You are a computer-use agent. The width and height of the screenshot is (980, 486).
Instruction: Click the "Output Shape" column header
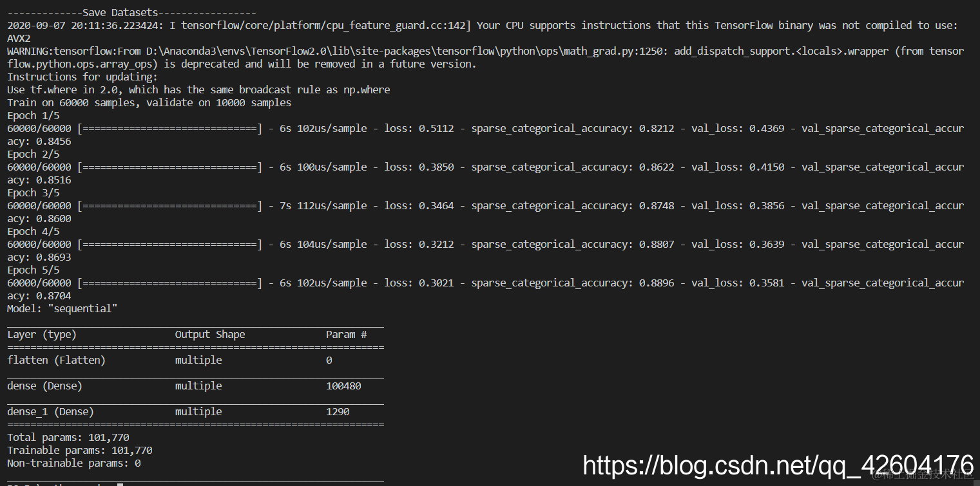(210, 335)
